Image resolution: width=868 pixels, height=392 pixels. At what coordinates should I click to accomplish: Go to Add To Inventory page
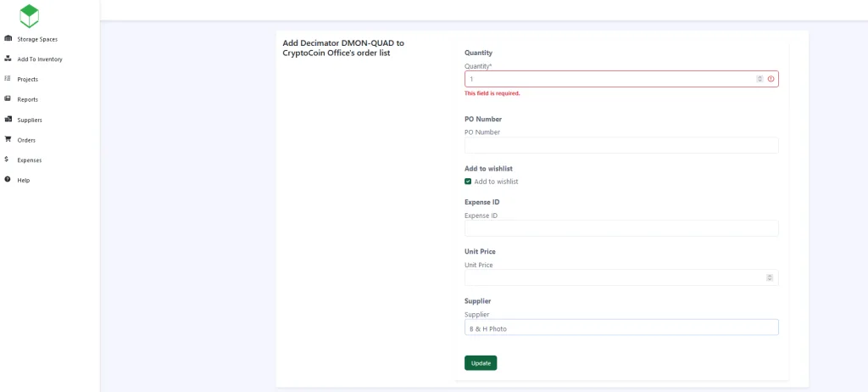point(40,59)
